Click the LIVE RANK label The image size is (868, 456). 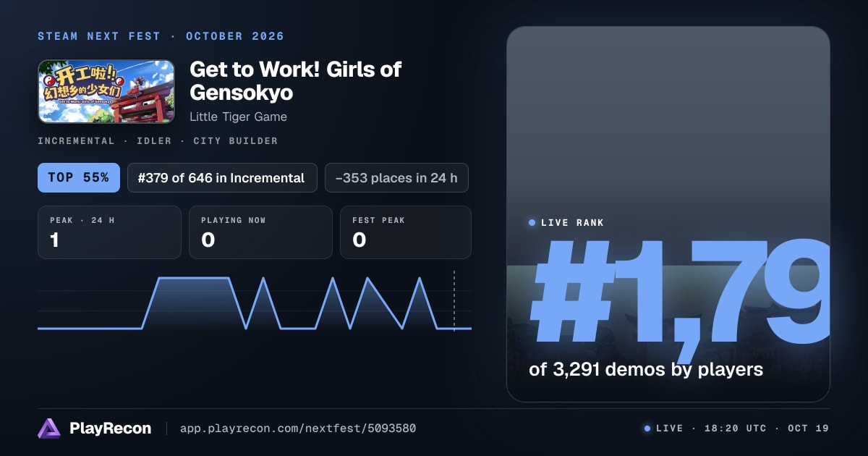pyautogui.click(x=572, y=223)
